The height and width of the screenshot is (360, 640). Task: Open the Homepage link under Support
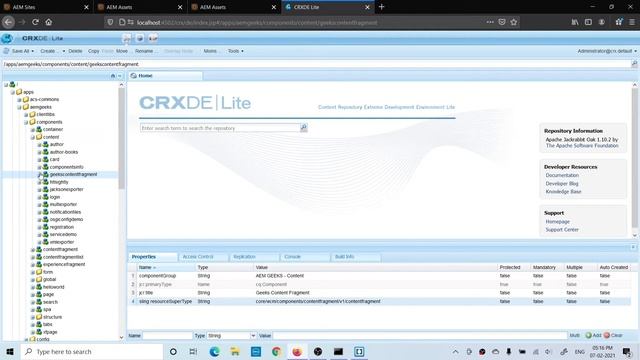(x=558, y=222)
